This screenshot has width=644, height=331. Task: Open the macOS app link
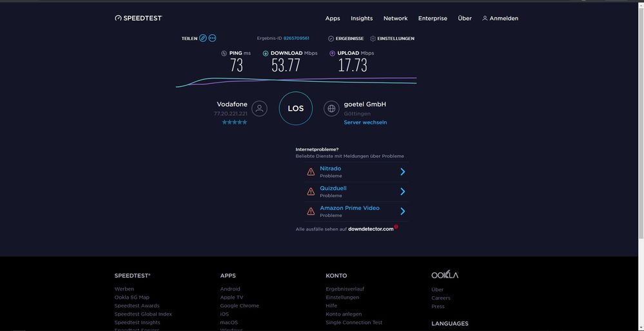click(x=229, y=323)
